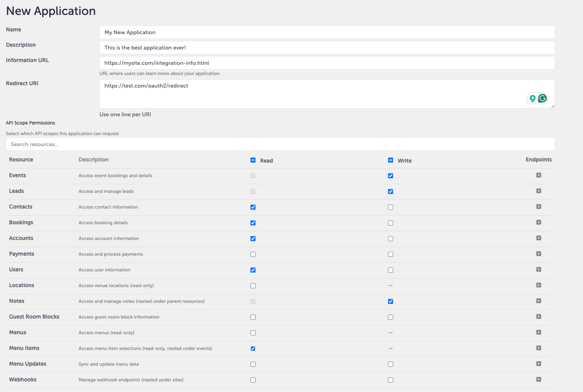Toggle the master Read column checkbox

pyautogui.click(x=253, y=160)
